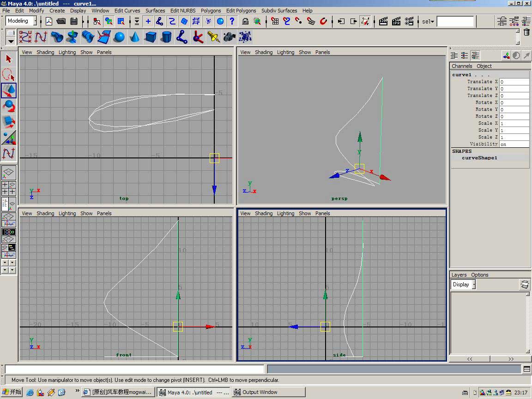Open Shading menu in persp viewport

point(263,52)
